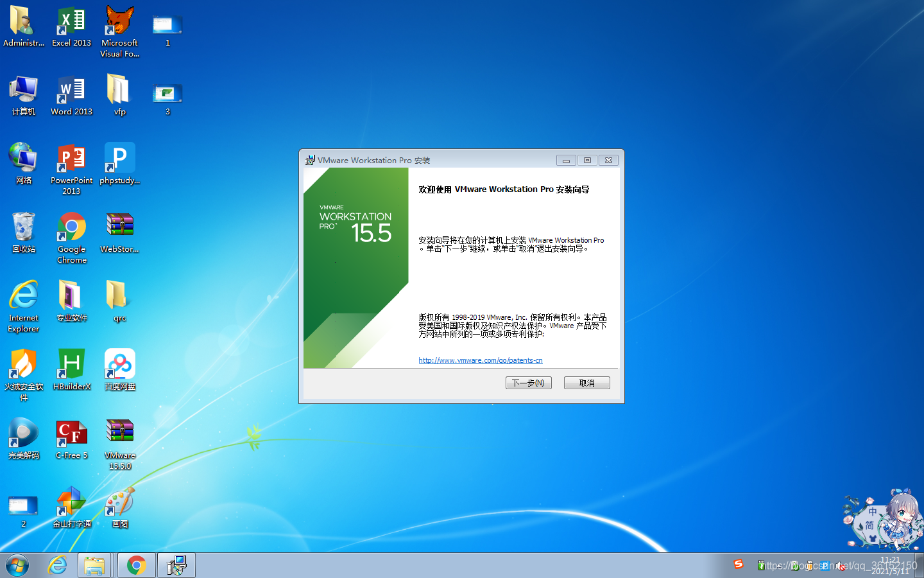Select Microsoft Visual FoxPro fox icon

(119, 32)
